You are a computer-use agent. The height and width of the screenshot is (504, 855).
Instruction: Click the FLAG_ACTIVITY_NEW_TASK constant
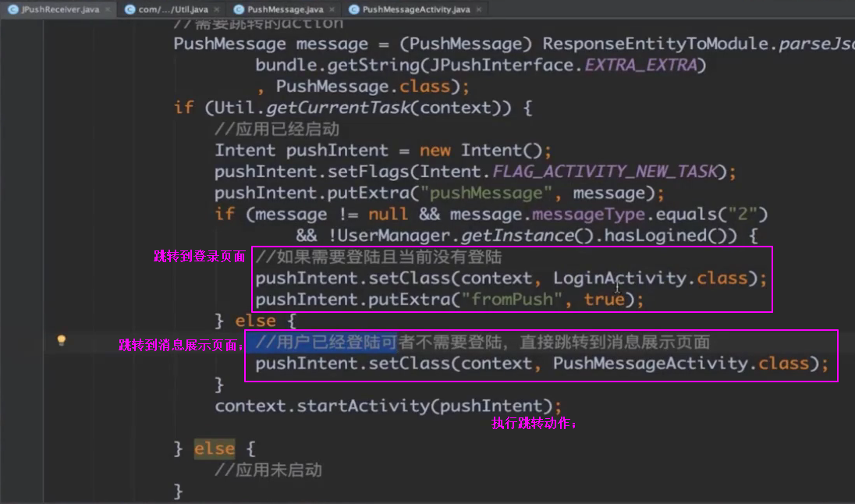click(x=605, y=172)
